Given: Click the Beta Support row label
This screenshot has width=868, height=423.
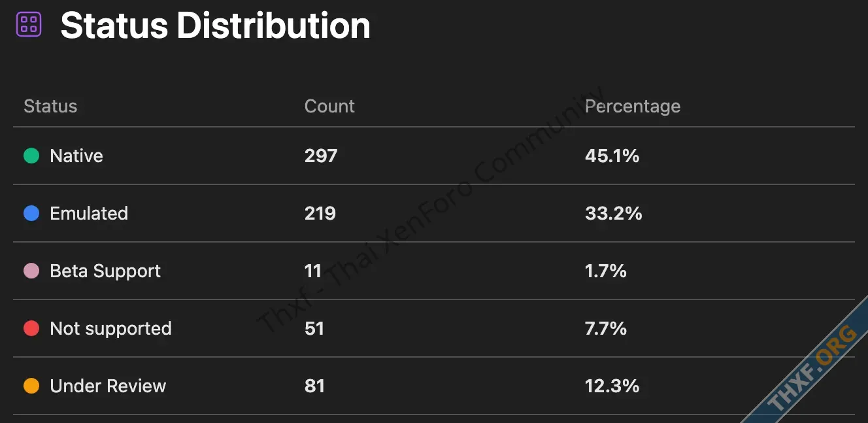Looking at the screenshot, I should [105, 271].
